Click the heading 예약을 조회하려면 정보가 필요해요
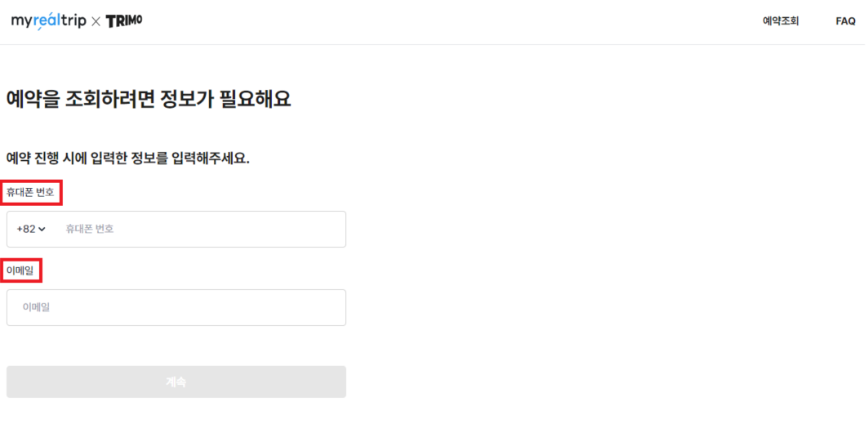Image resolution: width=868 pixels, height=429 pixels. pos(149,99)
